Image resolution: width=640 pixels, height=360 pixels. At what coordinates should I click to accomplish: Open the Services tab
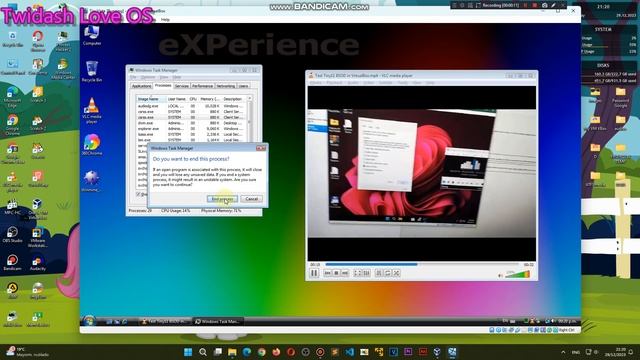tap(182, 86)
